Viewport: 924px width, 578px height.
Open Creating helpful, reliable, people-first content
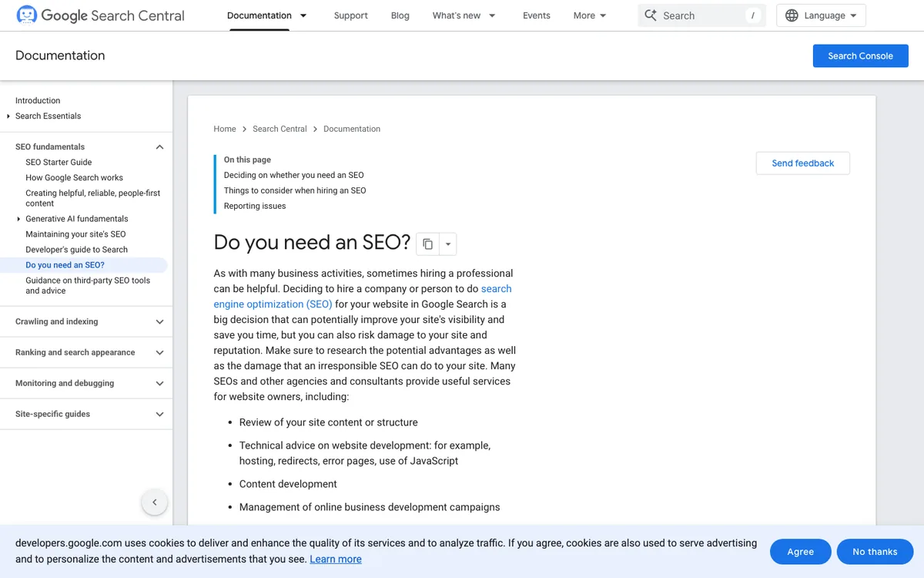point(93,198)
